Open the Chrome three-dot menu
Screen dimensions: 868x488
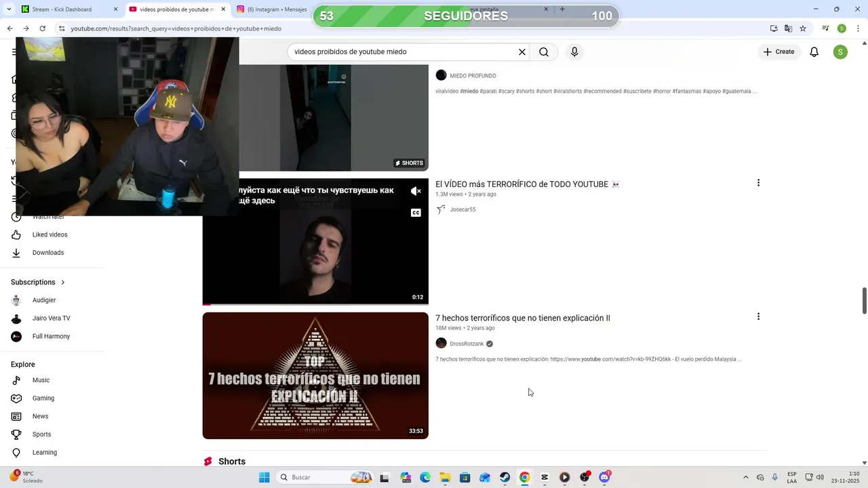859,28
